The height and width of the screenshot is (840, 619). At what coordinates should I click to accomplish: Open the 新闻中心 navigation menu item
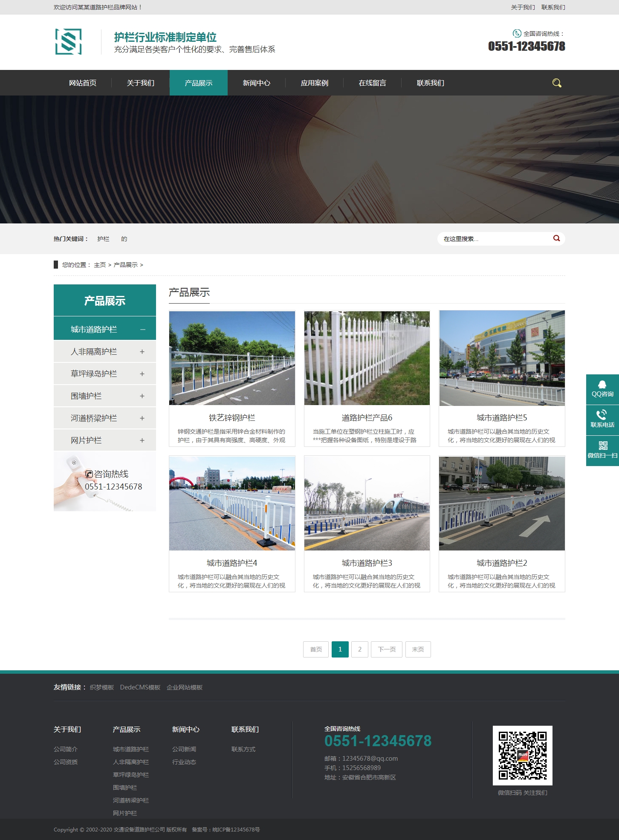pyautogui.click(x=256, y=83)
